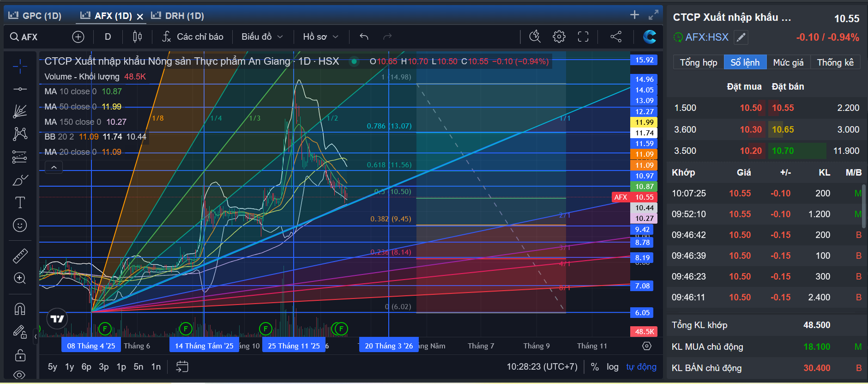Click the 10.55 ask price
Viewport: 868px width, 384px height.
[x=783, y=108]
